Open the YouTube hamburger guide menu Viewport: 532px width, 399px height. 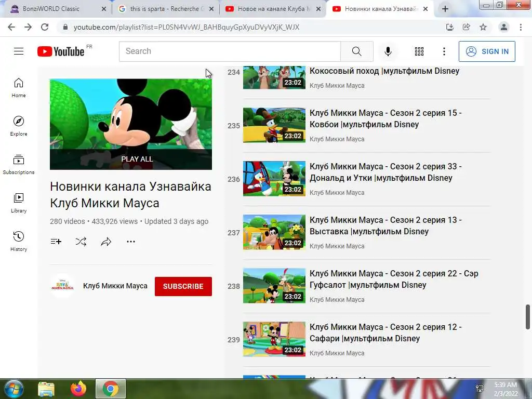19,51
